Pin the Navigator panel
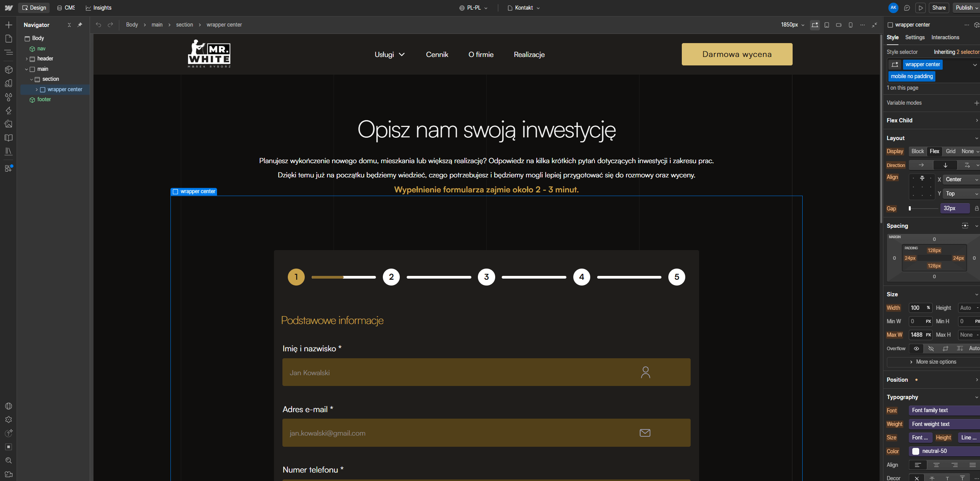 [x=80, y=25]
